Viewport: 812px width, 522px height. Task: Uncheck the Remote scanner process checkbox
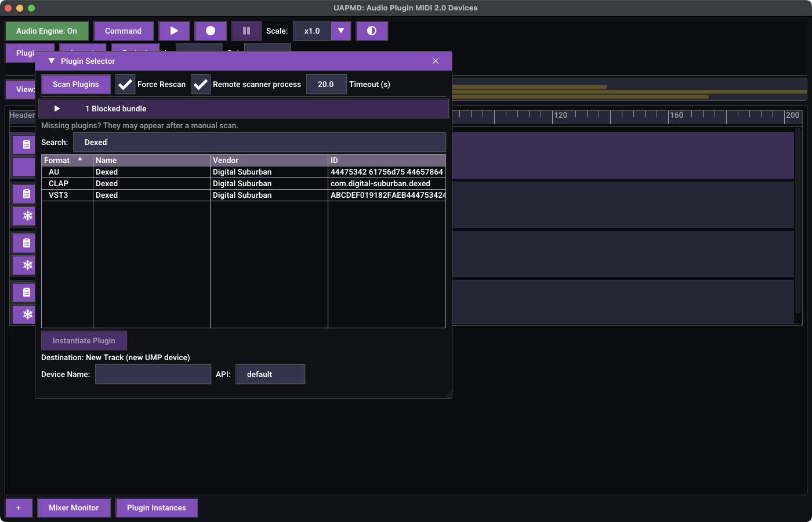[201, 84]
